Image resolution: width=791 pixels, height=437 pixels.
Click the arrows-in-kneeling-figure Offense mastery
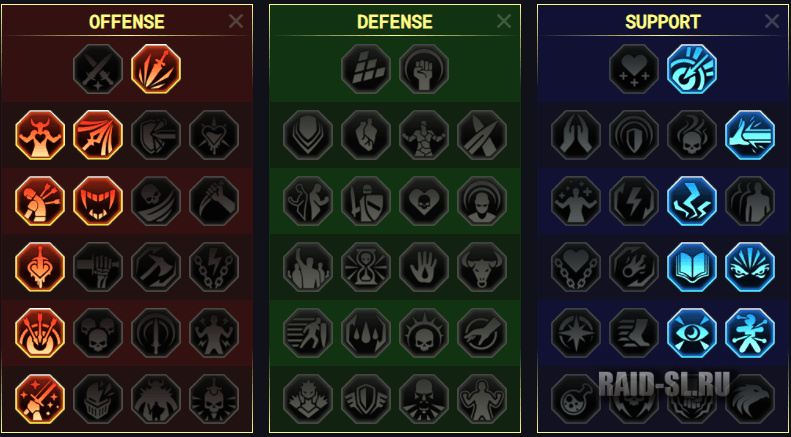tap(40, 201)
